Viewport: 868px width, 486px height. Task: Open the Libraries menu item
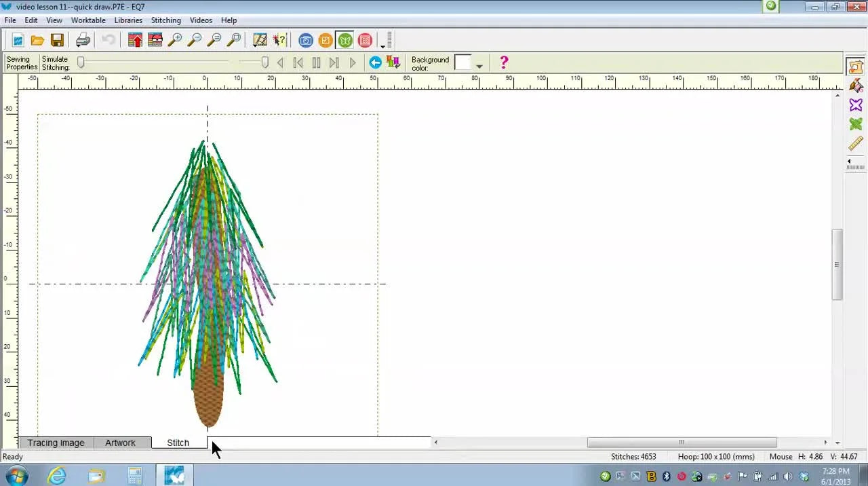click(x=128, y=20)
